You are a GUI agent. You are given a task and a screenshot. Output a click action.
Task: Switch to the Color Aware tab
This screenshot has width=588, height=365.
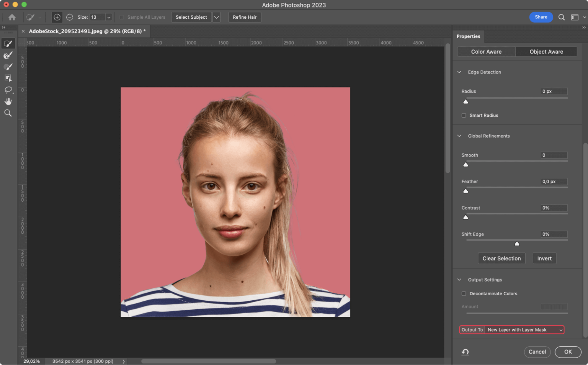[x=486, y=51]
